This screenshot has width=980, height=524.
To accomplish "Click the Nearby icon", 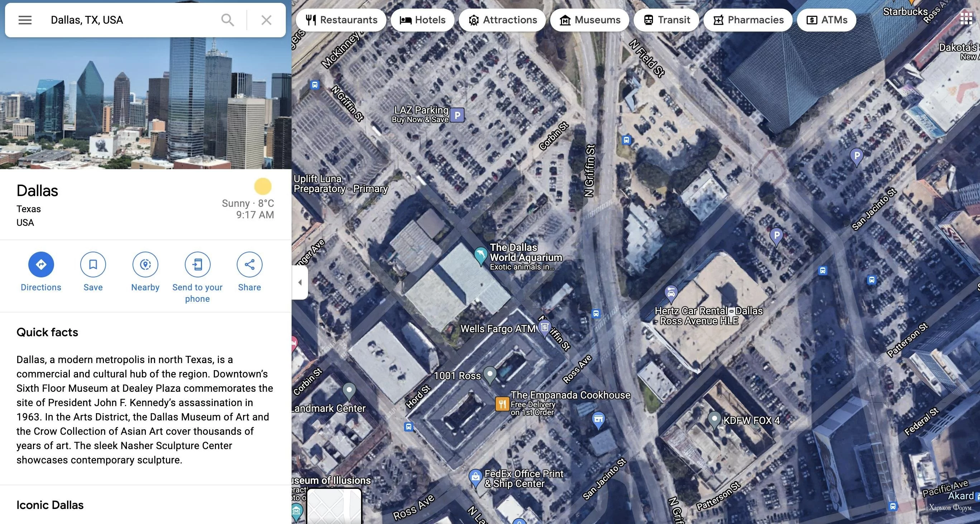I will point(145,265).
